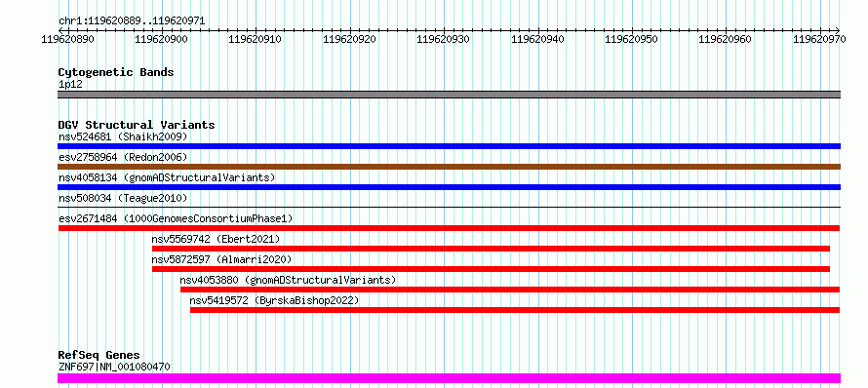Click ruler position 119620960
Image resolution: width=868 pixels, height=388 pixels.
click(x=726, y=40)
